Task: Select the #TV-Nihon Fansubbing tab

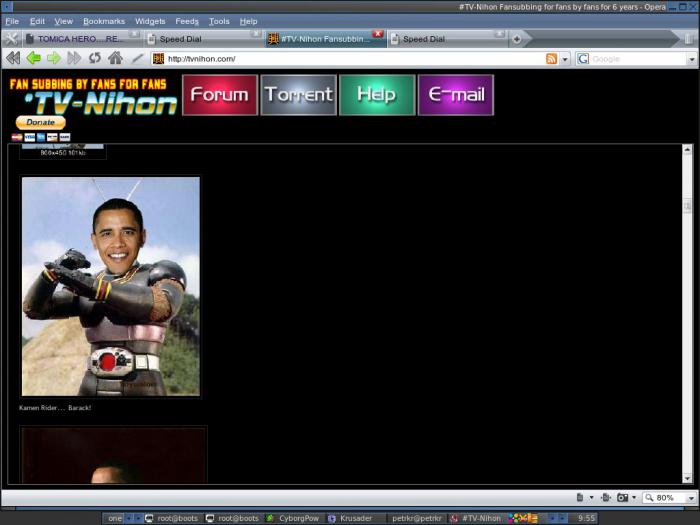Action: pyautogui.click(x=325, y=39)
